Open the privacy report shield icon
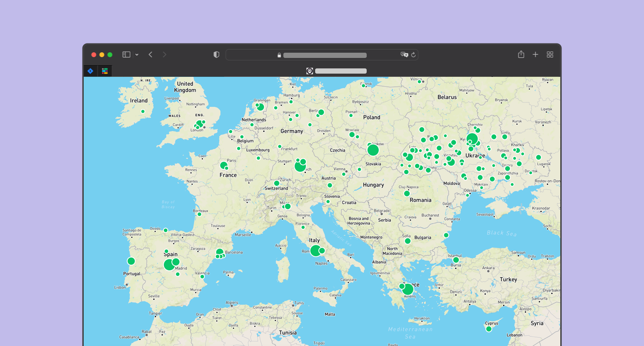This screenshot has height=346, width=644. pos(216,55)
